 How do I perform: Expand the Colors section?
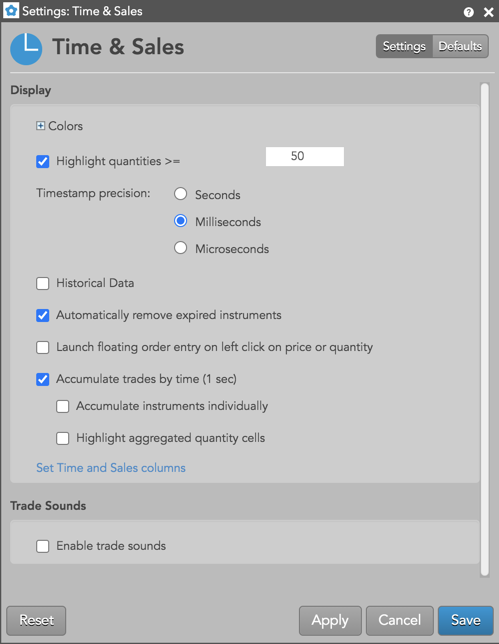tap(40, 126)
